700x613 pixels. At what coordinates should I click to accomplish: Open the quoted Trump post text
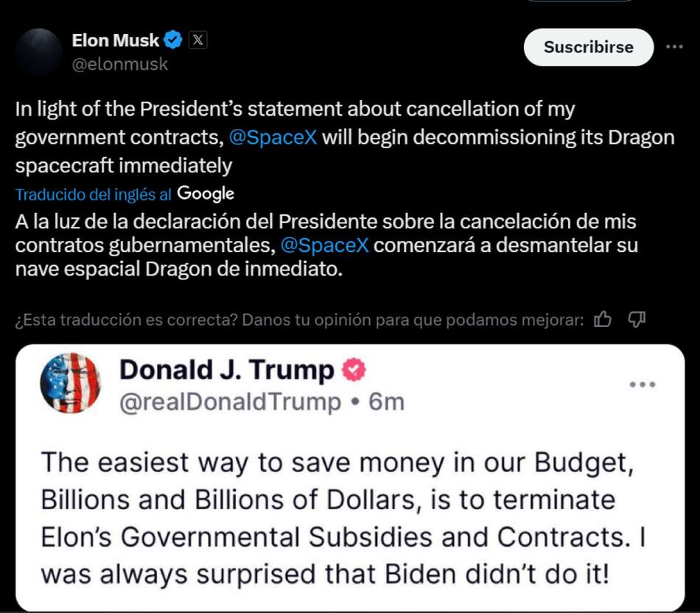[343, 518]
